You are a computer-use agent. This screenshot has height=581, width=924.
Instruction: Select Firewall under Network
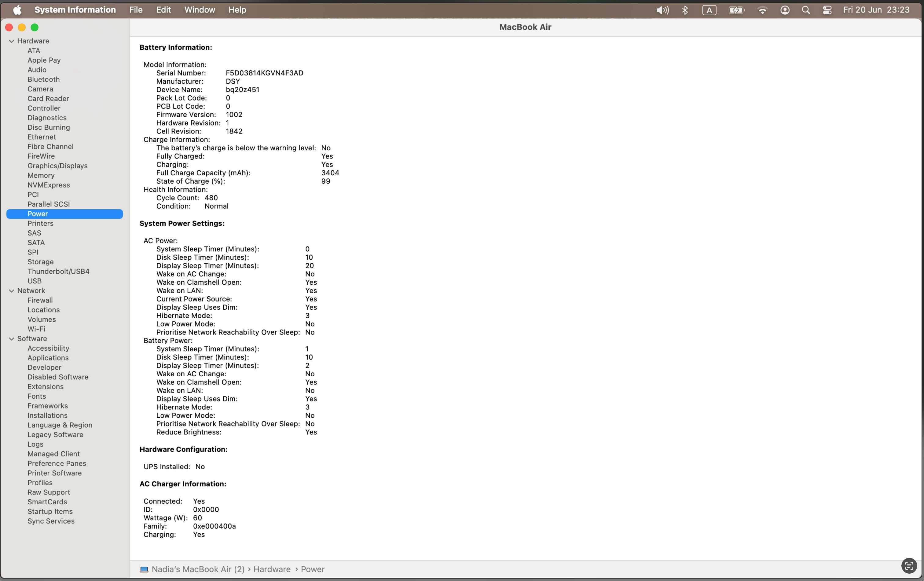(x=40, y=300)
